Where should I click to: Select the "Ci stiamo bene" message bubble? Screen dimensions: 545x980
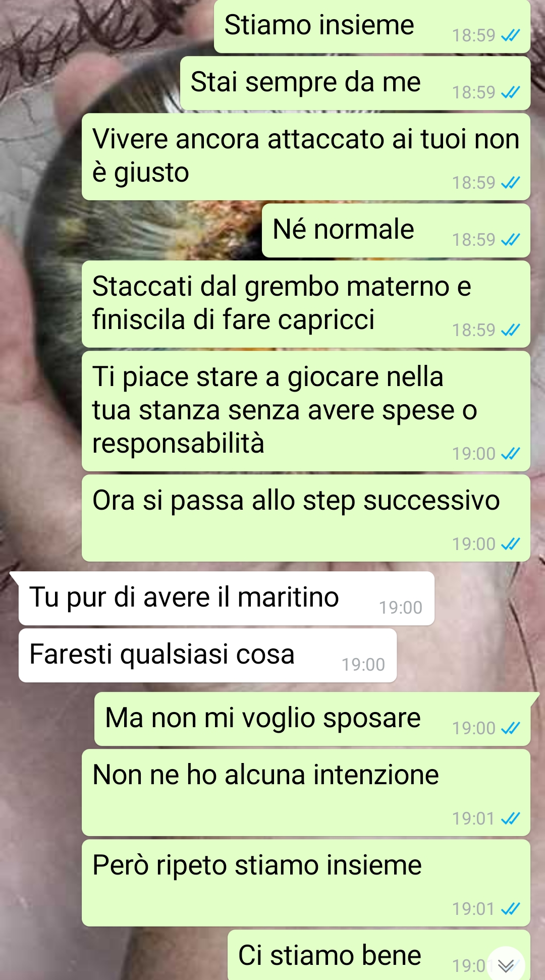coord(378,955)
